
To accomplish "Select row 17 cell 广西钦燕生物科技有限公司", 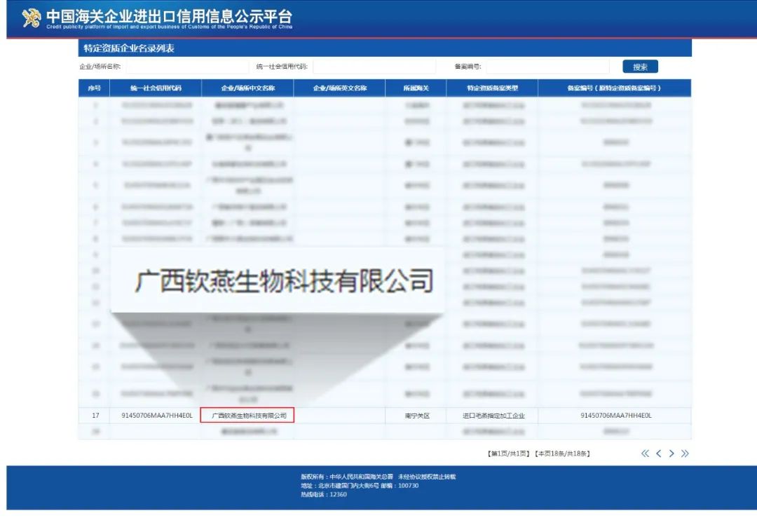I will (247, 415).
